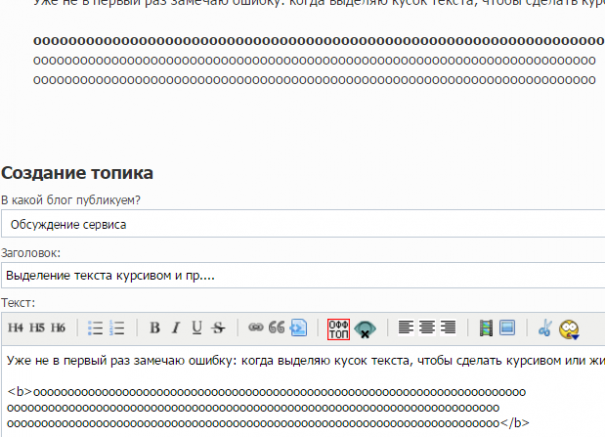Viewport: 605px width, 437px height.
Task: Apply H6 heading format
Action: 59,327
